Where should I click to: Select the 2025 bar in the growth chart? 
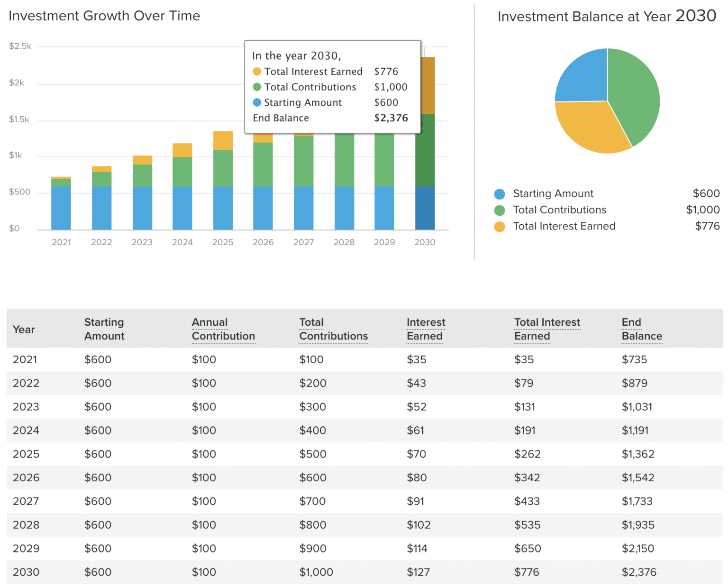pyautogui.click(x=223, y=181)
